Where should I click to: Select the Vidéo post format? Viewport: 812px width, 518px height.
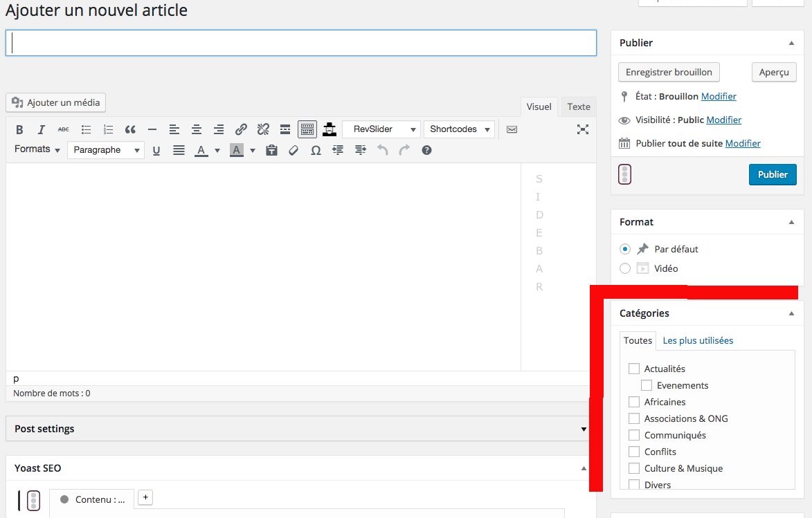[x=625, y=268]
